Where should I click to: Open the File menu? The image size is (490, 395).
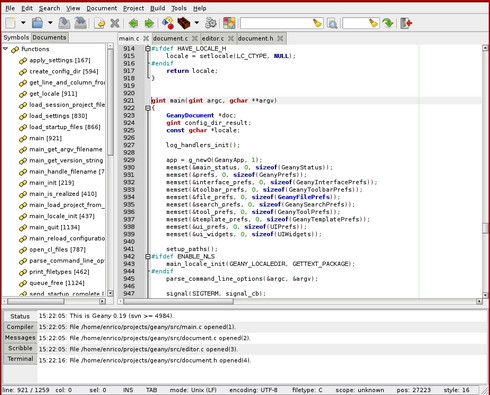click(10, 8)
